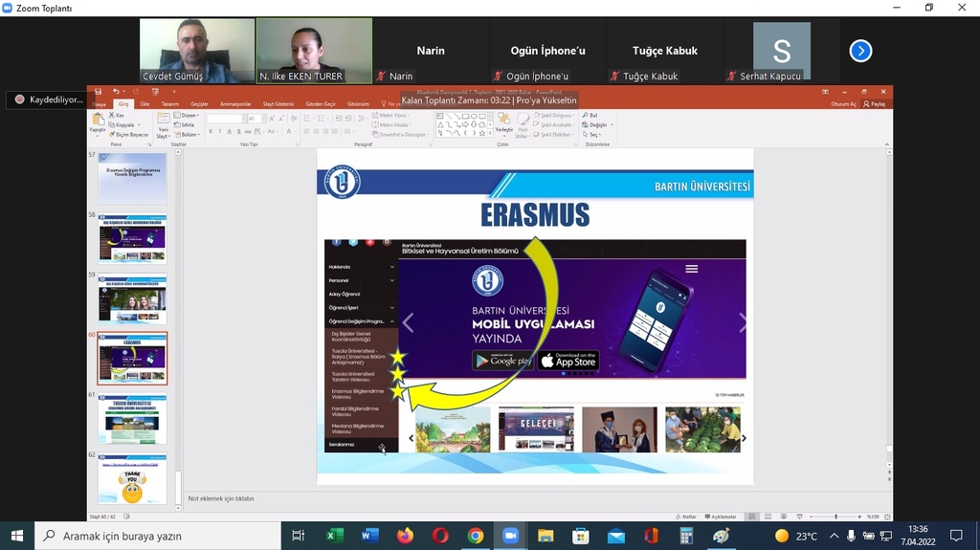Click Oturum Aç sign-in link

844,104
